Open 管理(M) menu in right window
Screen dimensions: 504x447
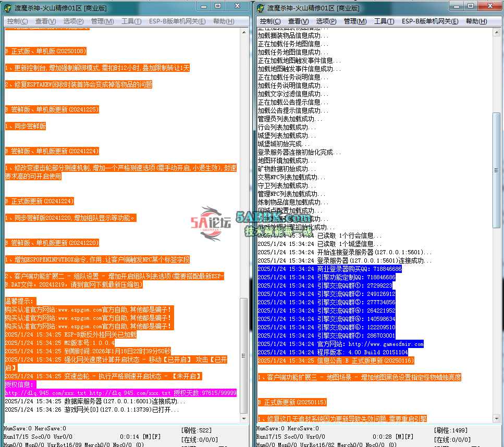coord(355,21)
